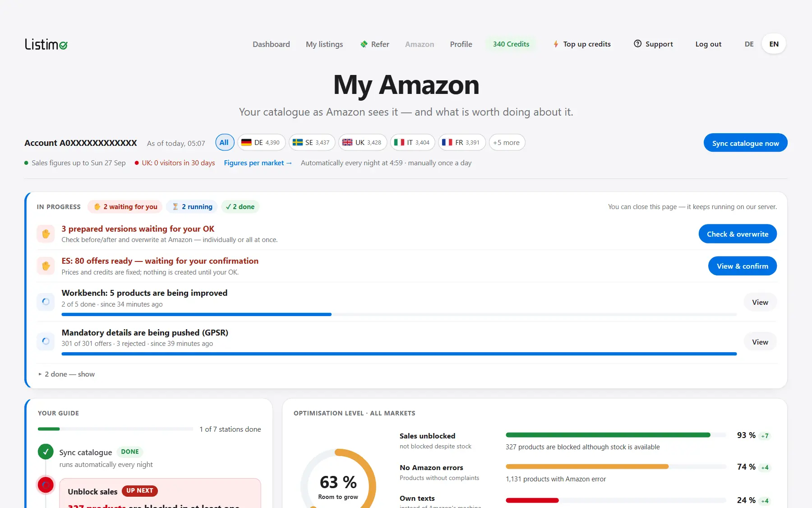Expand the +5 more markets chip
Screen dimensions: 812x508
(507, 143)
